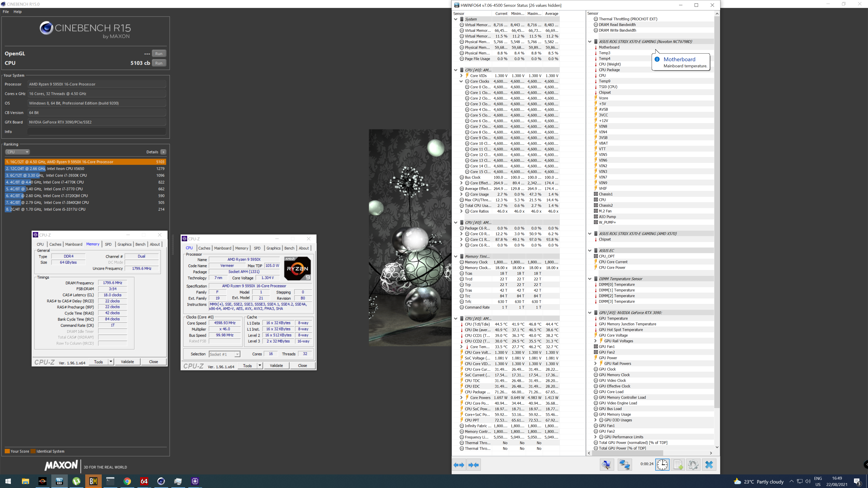868x488 pixels.
Task: Open Socket #1 selection dropdown in CPU-Z
Action: click(224, 354)
